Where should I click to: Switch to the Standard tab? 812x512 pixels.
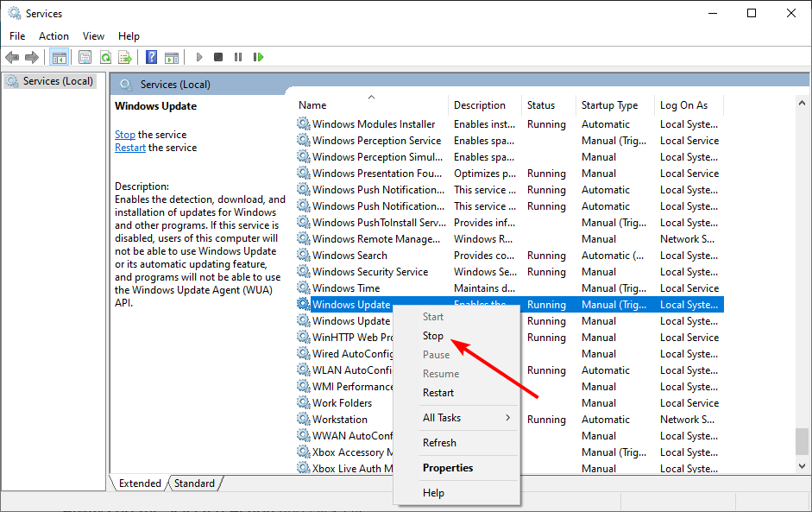[x=194, y=483]
